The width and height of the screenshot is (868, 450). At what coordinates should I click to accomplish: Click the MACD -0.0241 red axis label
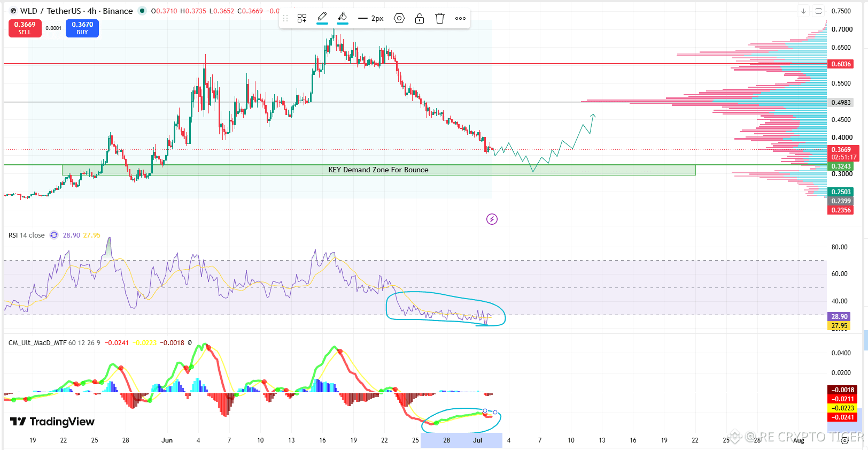[843, 417]
